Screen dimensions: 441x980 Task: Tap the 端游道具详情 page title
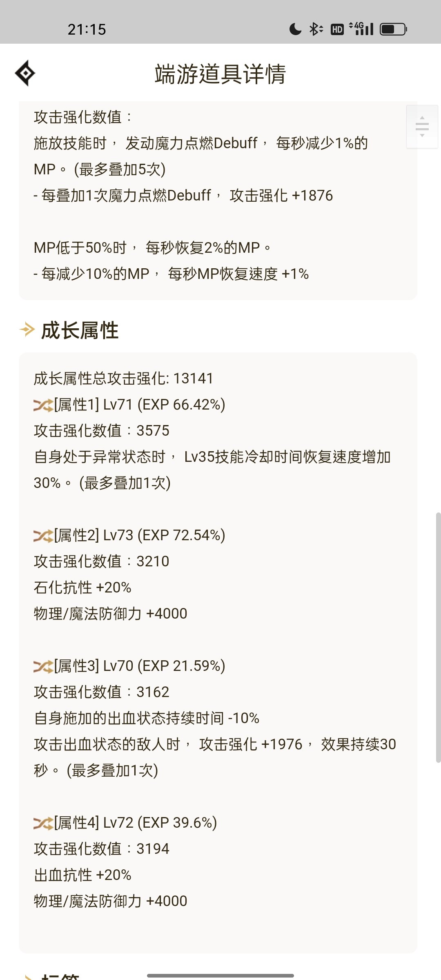220,74
